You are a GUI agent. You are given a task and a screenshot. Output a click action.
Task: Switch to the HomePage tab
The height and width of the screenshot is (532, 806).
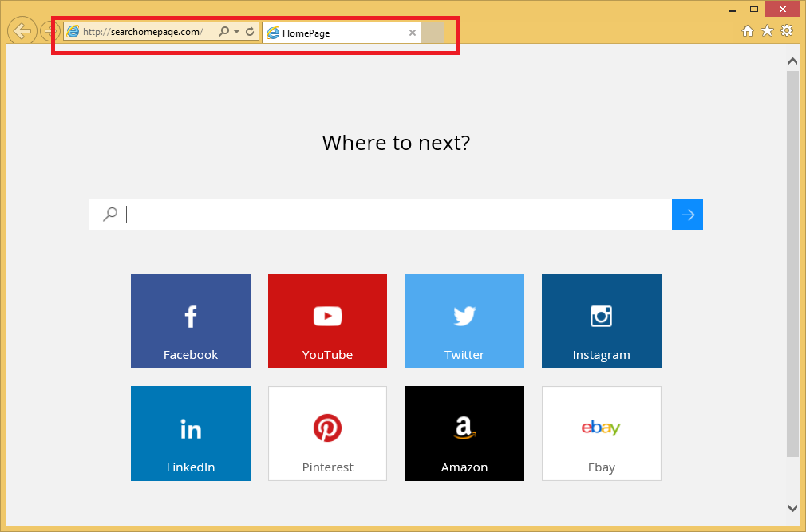point(342,33)
